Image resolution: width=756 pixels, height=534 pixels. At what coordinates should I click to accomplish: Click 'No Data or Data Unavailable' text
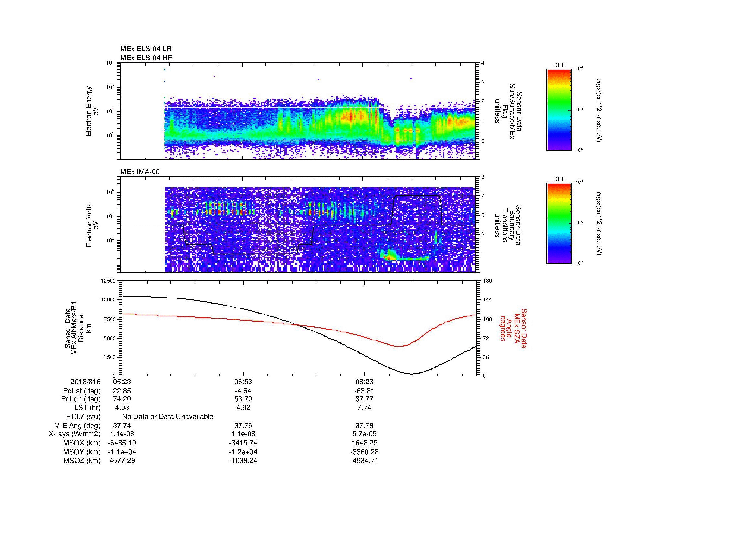click(x=168, y=417)
